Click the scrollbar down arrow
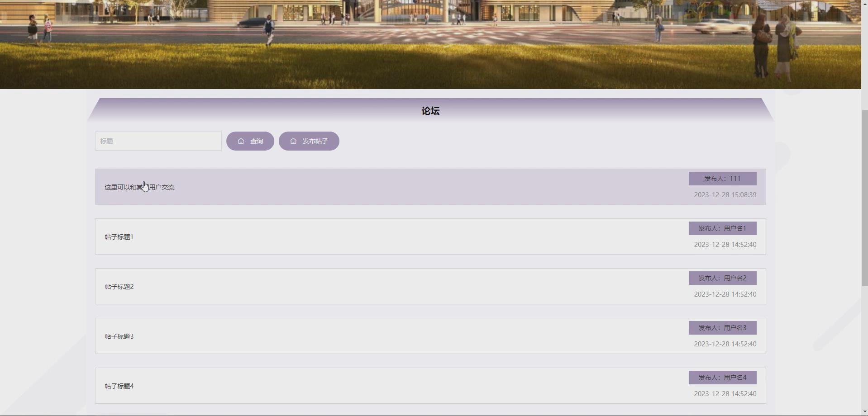The height and width of the screenshot is (416, 868). point(864,412)
